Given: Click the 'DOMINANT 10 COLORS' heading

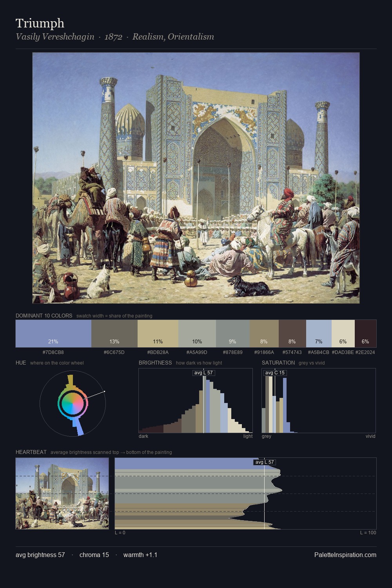Looking at the screenshot, I should coord(44,316).
